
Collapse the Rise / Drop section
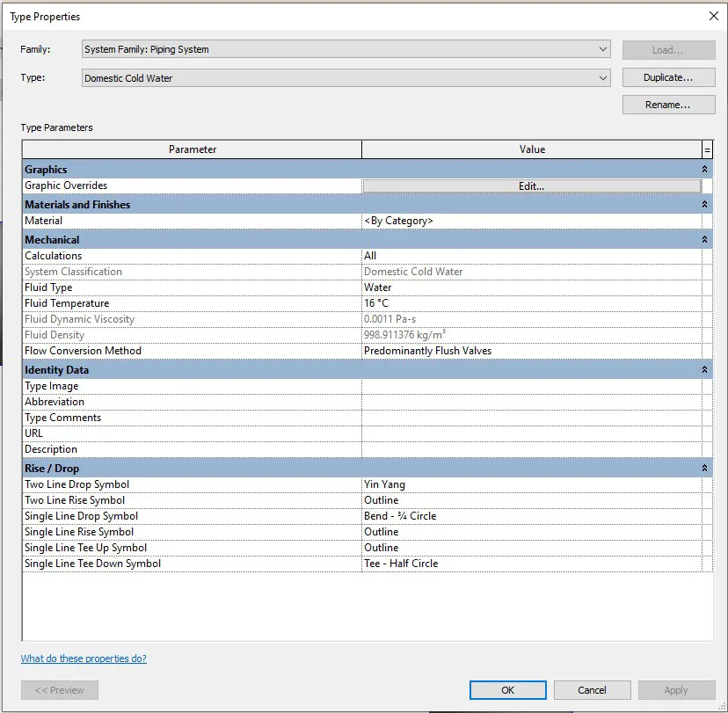704,469
